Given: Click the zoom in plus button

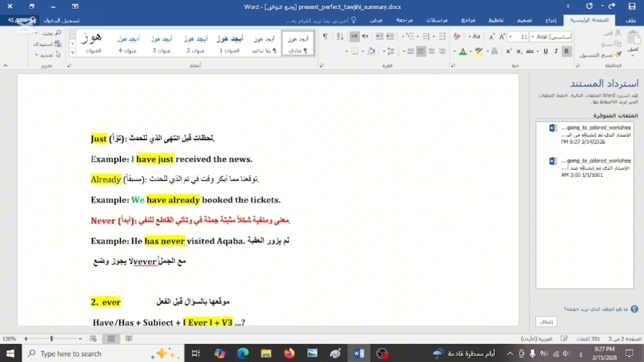Looking at the screenshot, I should coord(26,339).
